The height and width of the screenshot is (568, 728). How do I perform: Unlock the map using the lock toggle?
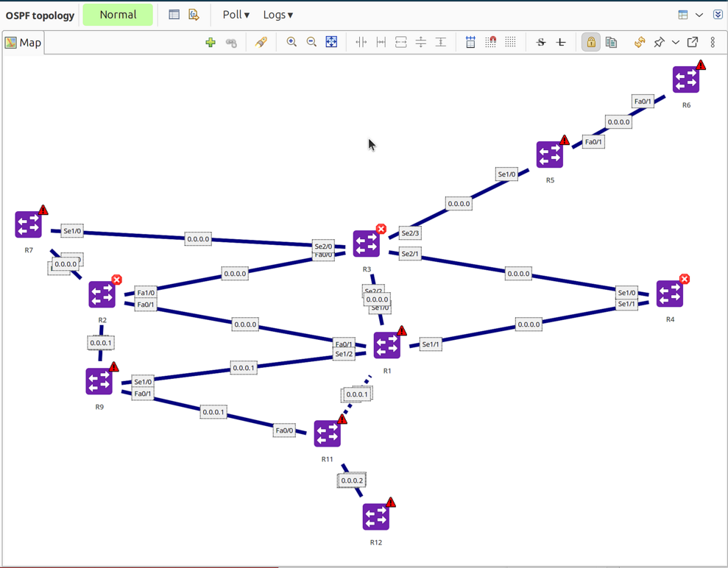coord(590,42)
